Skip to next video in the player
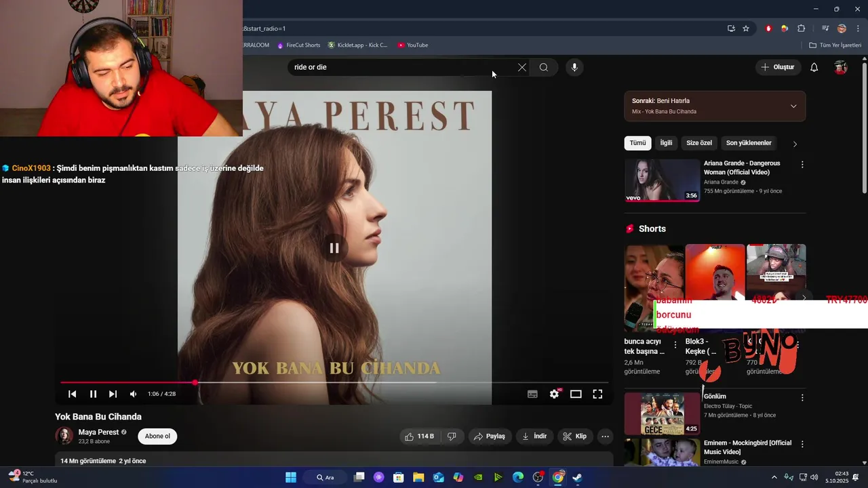 (x=113, y=394)
